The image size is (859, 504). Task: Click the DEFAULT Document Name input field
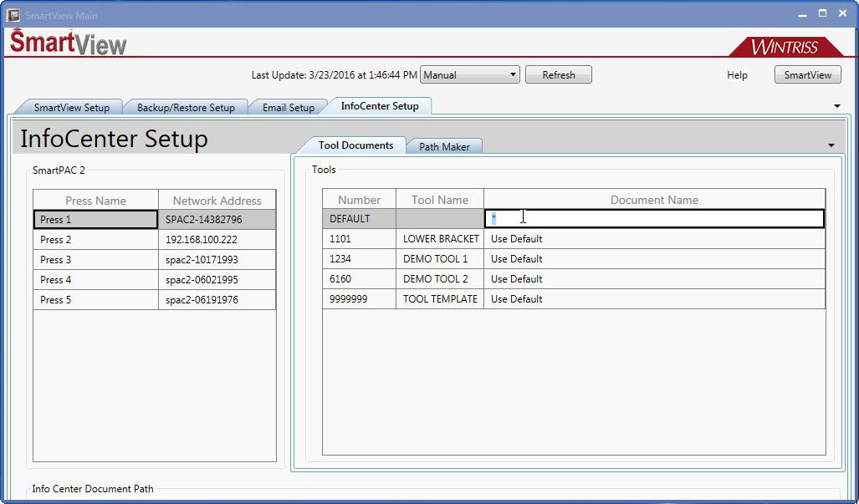[654, 219]
